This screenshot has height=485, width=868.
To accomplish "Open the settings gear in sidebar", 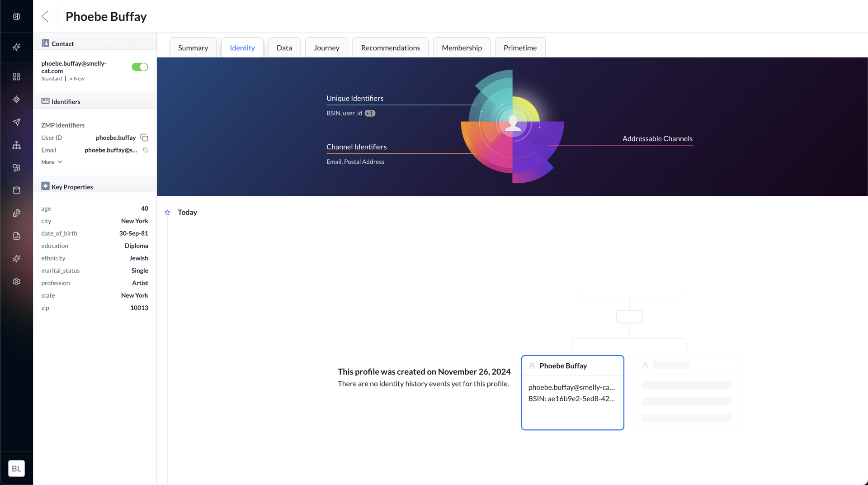I will pos(17,281).
